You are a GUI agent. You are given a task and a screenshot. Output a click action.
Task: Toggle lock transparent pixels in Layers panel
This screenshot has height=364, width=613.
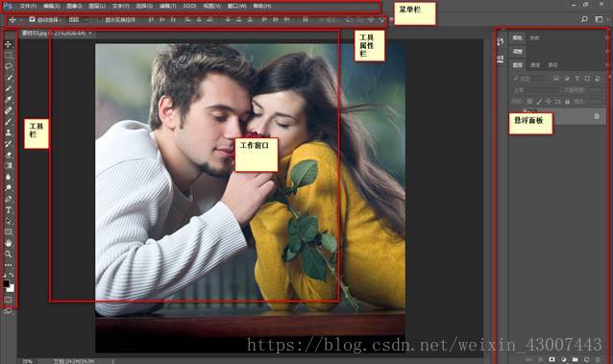529,101
